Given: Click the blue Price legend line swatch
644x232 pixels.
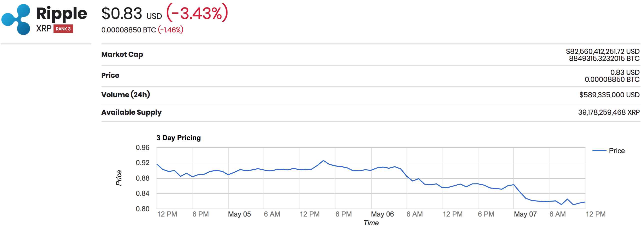Looking at the screenshot, I should pos(599,151).
